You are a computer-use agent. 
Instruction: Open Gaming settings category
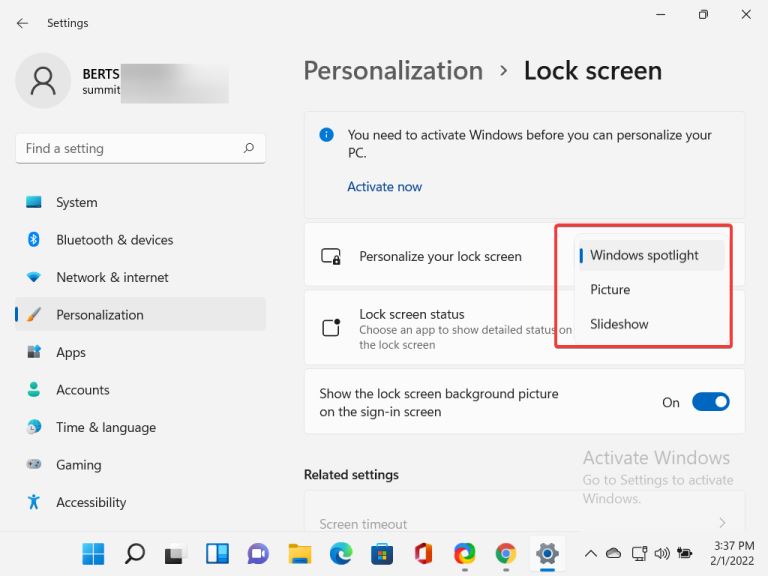pyautogui.click(x=141, y=465)
